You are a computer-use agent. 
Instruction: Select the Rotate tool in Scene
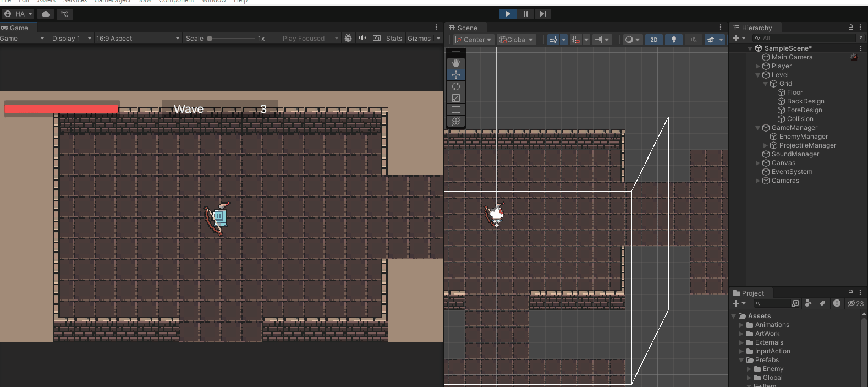[455, 86]
